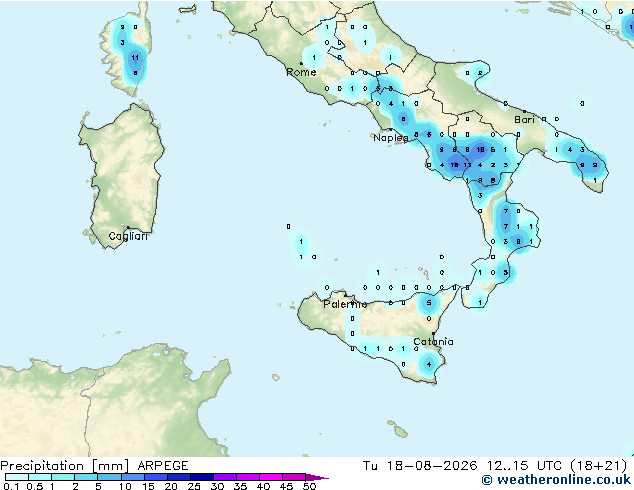Click the Palermo city label
The width and height of the screenshot is (634, 490).
345,304
